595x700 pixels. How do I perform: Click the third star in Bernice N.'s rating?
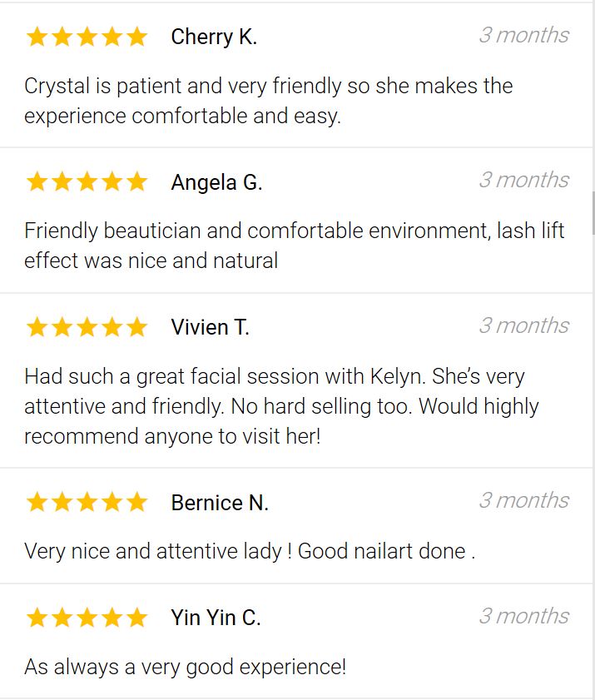point(87,502)
